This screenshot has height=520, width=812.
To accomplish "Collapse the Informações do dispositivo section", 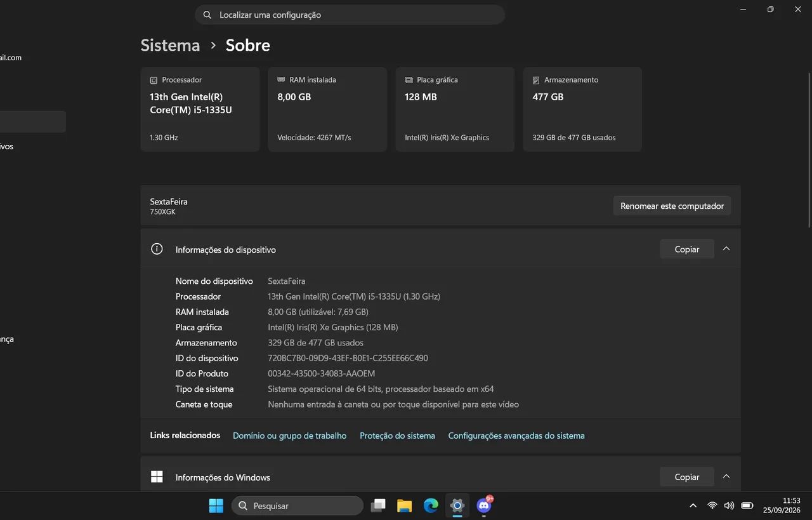I will point(726,249).
